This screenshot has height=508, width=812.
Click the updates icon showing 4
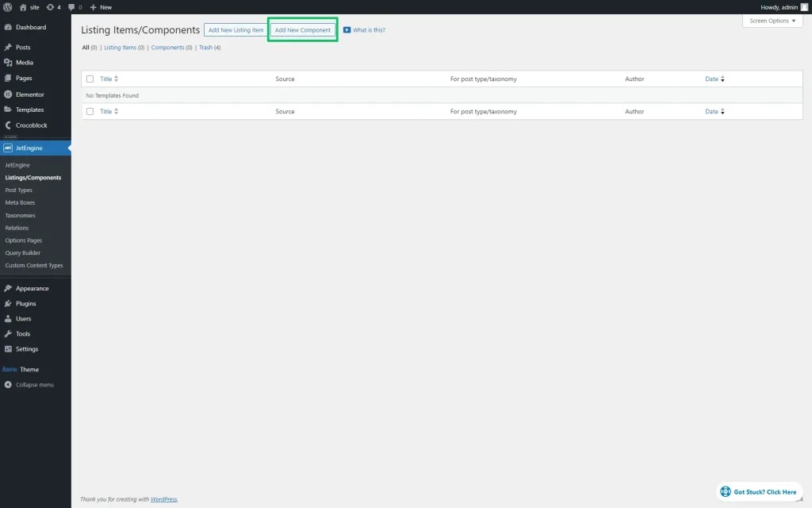tap(50, 7)
